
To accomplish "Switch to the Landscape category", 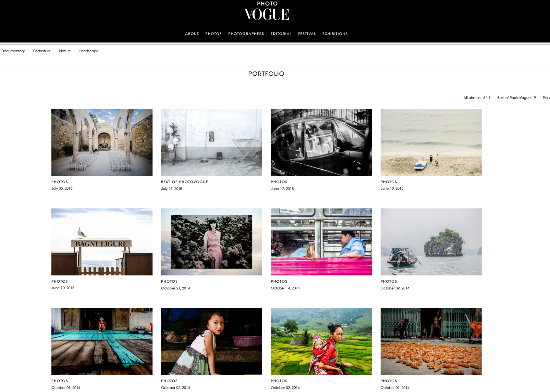I will (89, 51).
